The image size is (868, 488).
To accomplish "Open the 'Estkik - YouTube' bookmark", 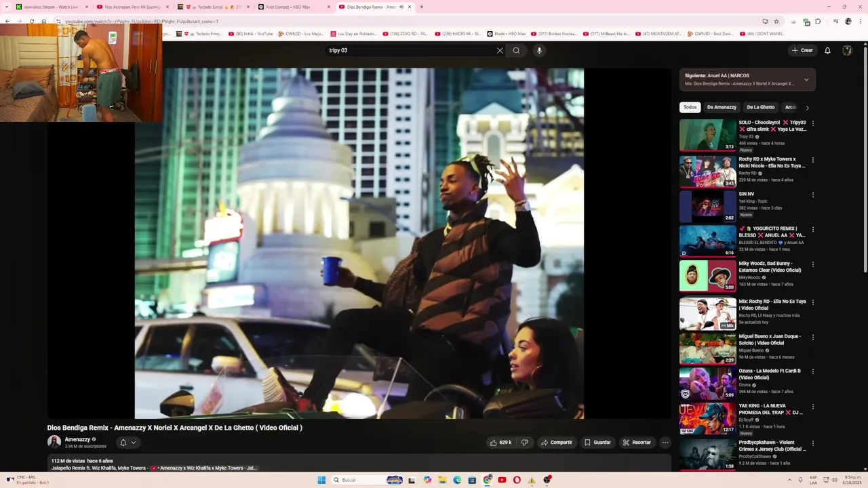I will [251, 34].
